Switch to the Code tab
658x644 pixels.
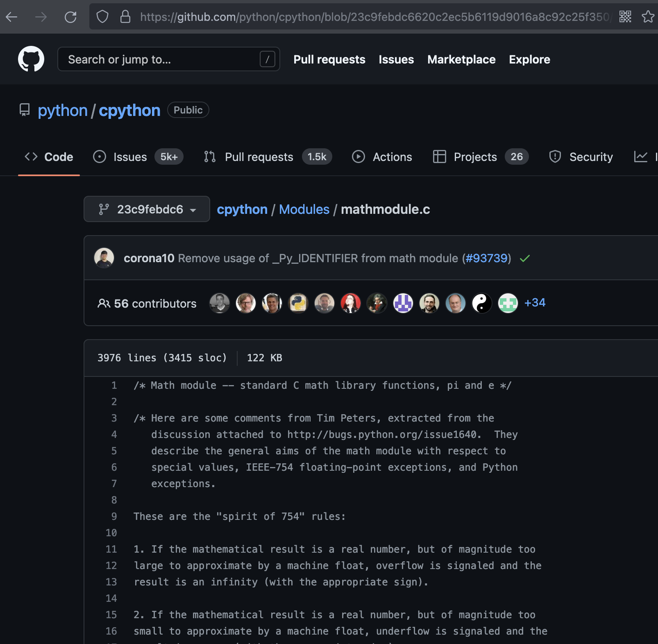coord(49,157)
